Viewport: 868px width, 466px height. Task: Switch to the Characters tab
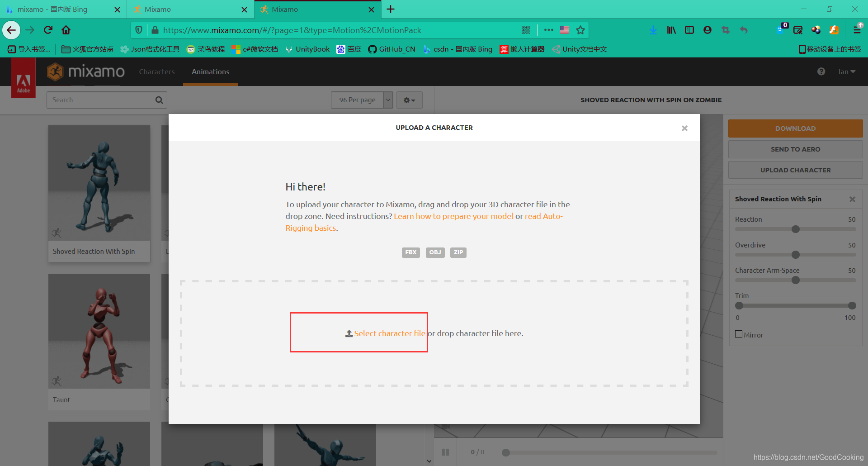[x=157, y=71]
